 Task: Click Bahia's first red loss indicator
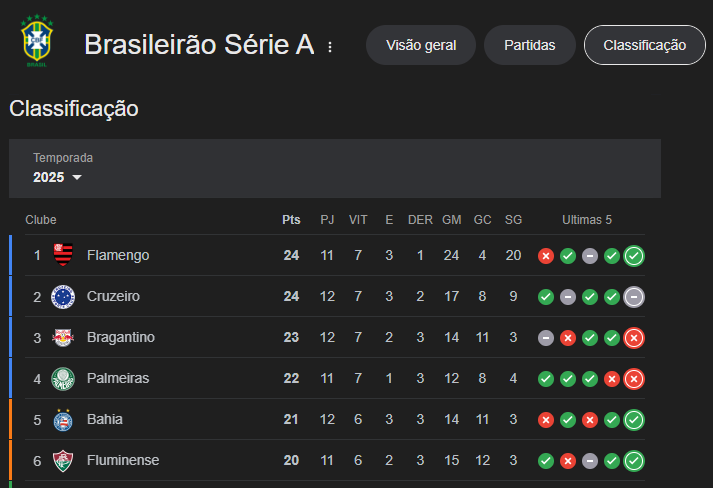click(546, 420)
